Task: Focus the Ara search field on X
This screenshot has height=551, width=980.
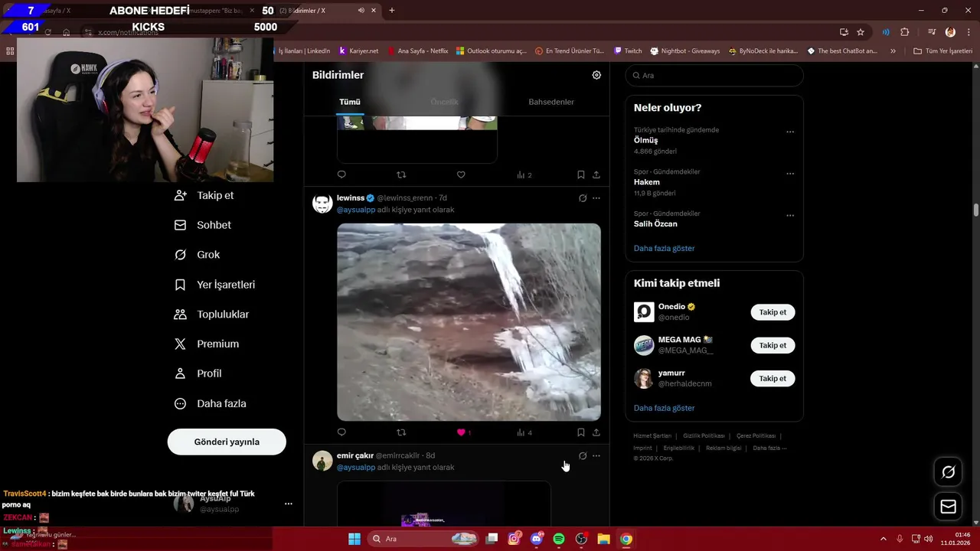Action: click(x=714, y=76)
